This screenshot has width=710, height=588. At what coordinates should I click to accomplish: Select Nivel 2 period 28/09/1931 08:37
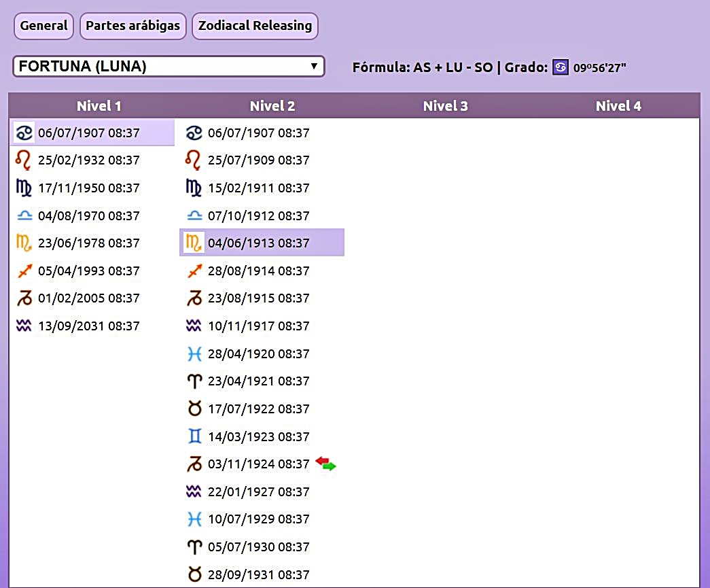[258, 574]
